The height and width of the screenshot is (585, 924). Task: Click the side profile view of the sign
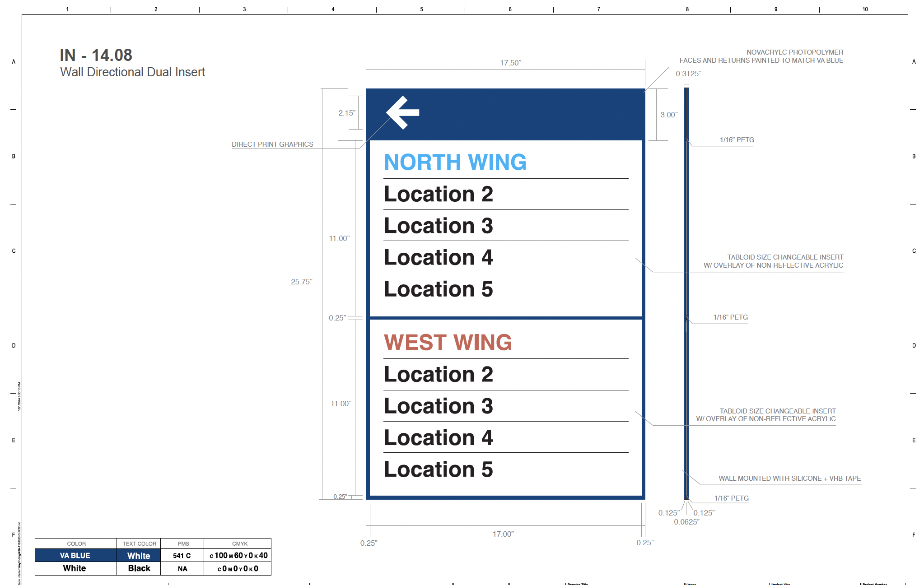[686, 293]
